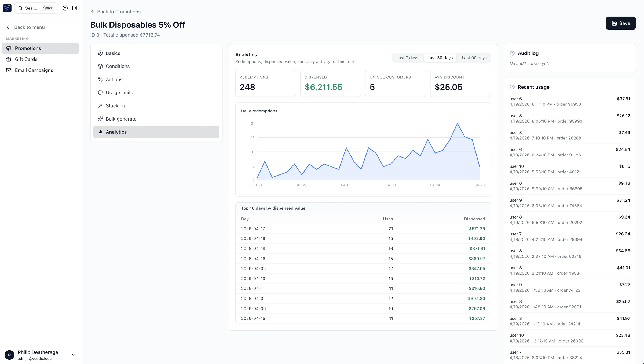Open Promotions in the Marketing menu
Viewport: 644px width, 364px height.
(28, 48)
